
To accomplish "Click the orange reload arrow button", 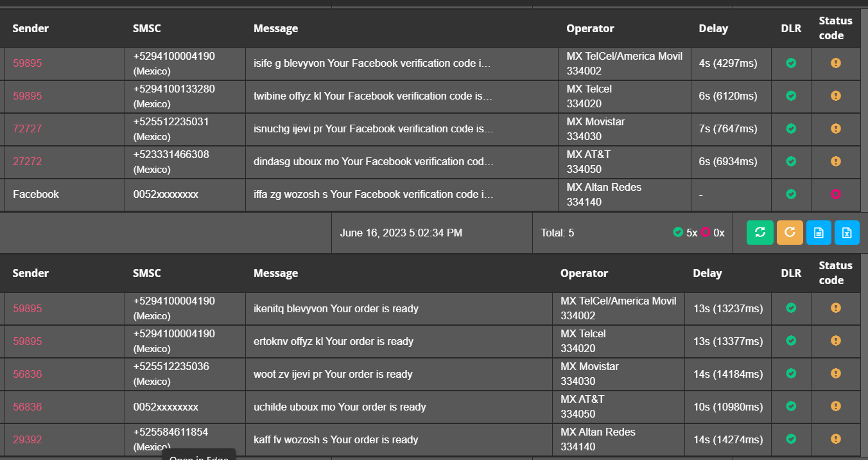I will coord(790,233).
